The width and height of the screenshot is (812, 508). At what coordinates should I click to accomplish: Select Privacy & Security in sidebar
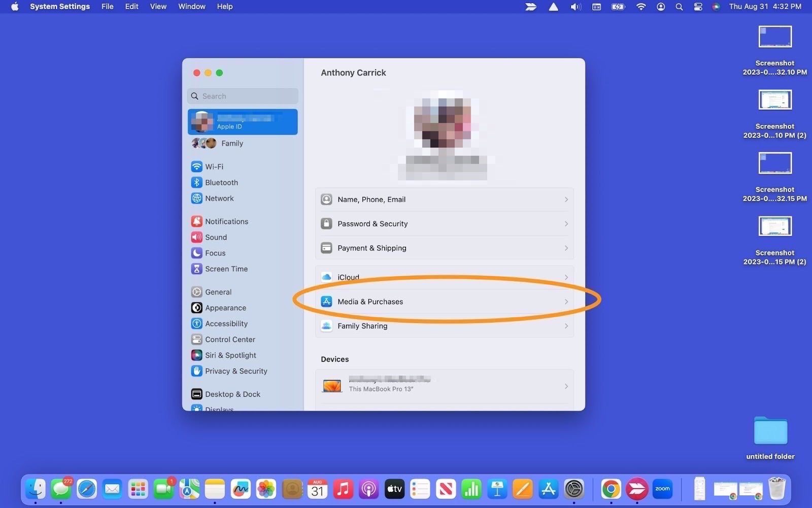tap(235, 371)
